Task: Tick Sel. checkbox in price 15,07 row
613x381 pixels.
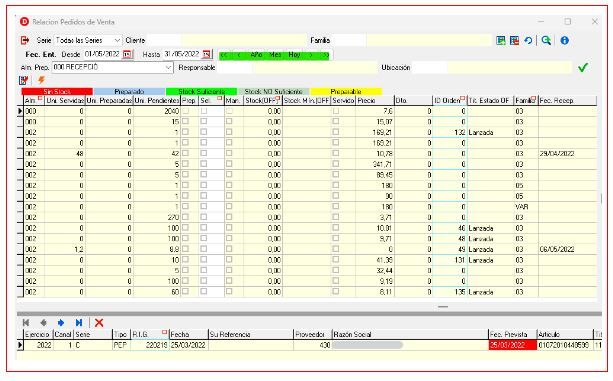Action: (x=203, y=122)
